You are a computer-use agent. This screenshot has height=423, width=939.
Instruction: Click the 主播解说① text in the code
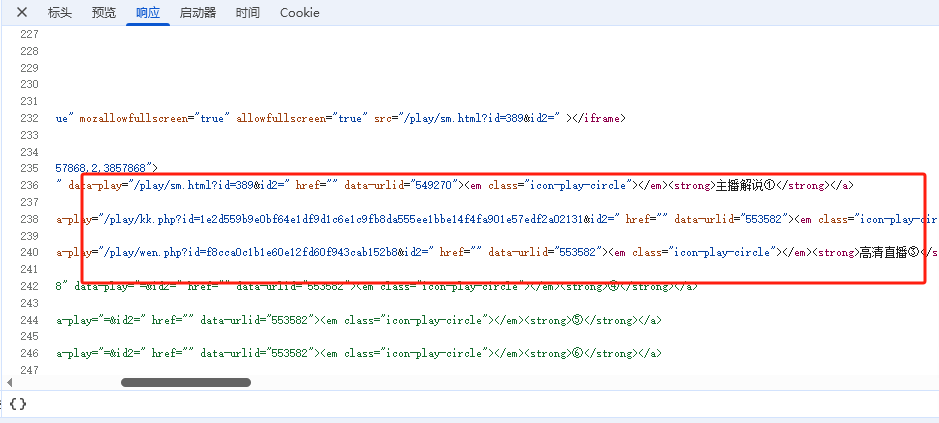[746, 185]
